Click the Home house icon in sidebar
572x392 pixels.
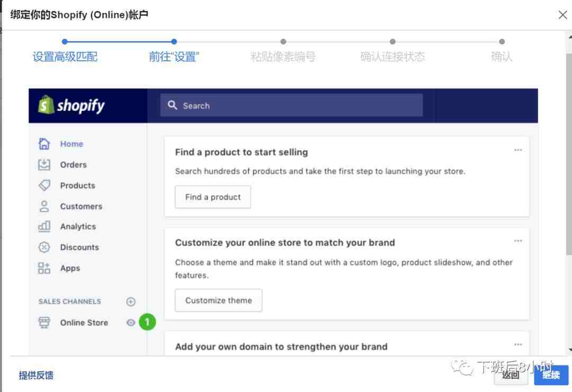[x=44, y=144]
